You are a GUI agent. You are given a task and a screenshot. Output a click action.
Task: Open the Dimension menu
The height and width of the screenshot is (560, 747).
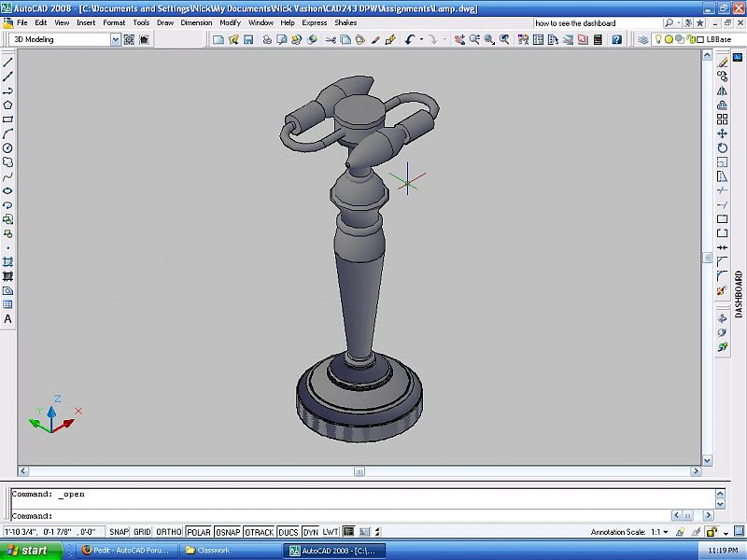coord(196,22)
